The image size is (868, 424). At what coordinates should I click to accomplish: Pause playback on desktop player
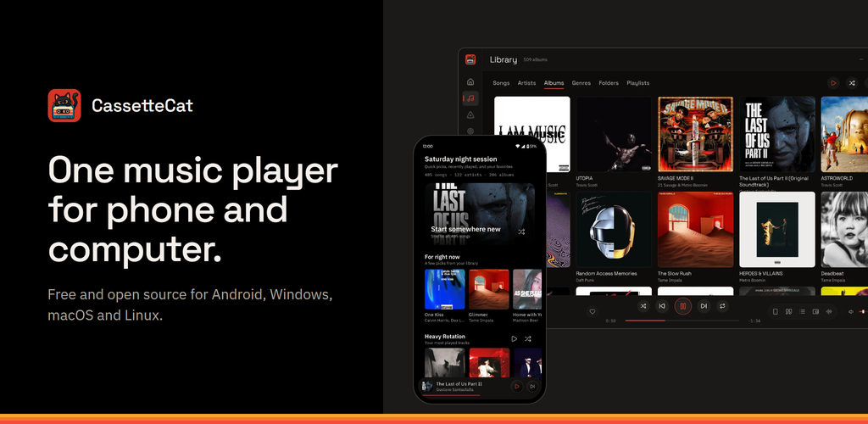683,305
